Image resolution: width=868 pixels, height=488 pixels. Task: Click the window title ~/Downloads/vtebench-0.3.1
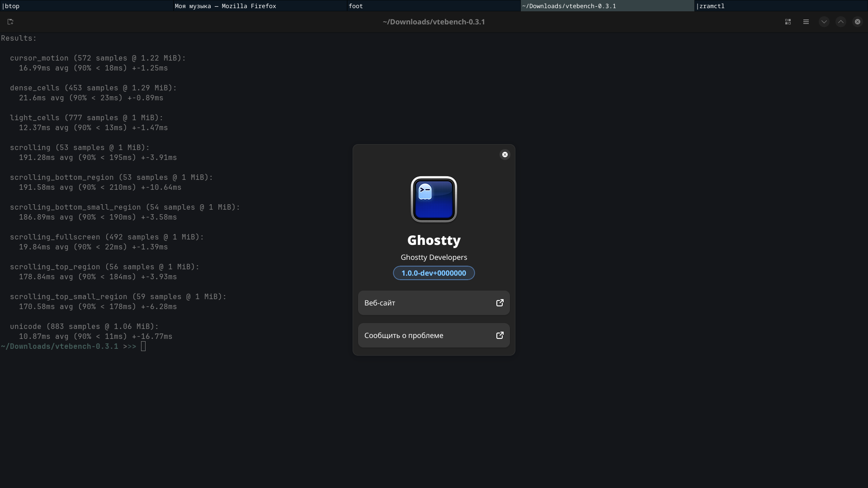(434, 22)
